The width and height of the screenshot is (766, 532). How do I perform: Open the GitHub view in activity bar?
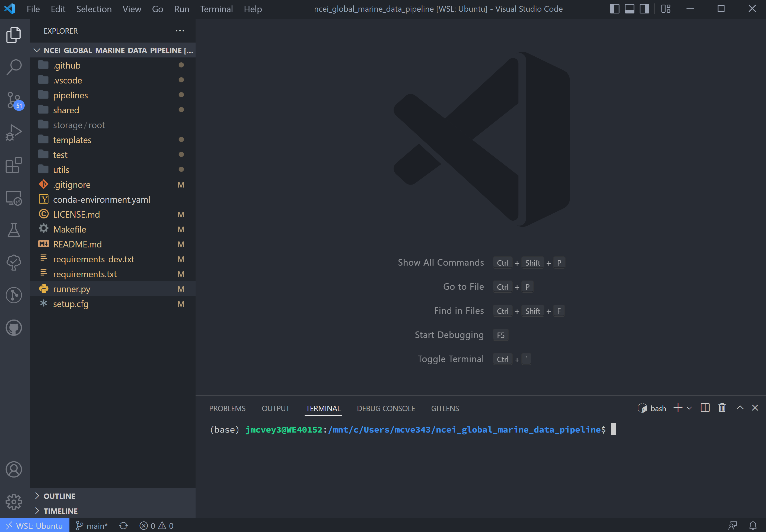point(14,328)
